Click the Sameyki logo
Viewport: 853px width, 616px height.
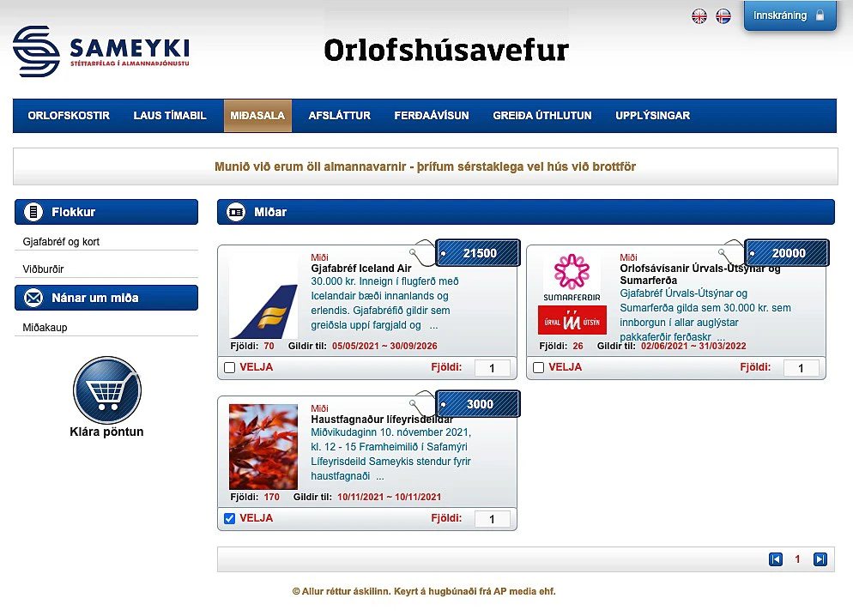pos(101,51)
